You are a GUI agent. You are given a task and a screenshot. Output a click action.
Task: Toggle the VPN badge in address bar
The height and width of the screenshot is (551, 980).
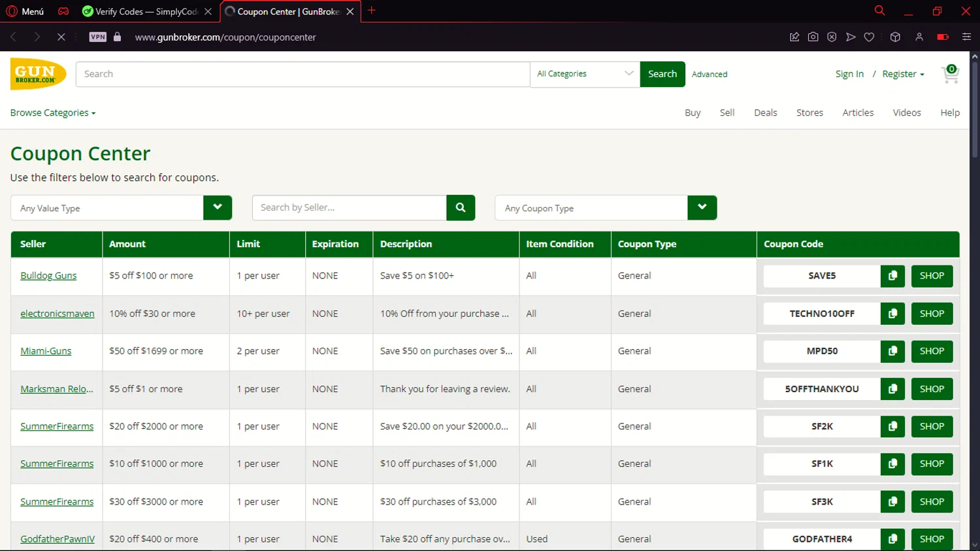pos(98,37)
